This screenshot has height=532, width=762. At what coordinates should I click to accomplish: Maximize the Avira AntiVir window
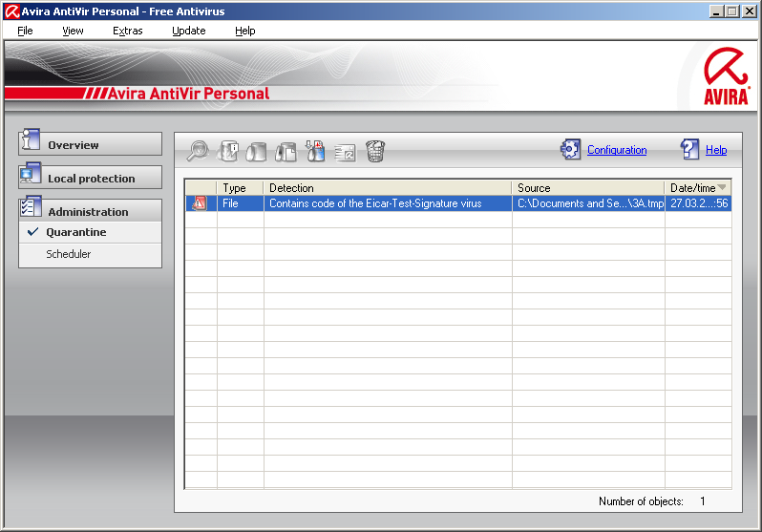pyautogui.click(x=731, y=11)
